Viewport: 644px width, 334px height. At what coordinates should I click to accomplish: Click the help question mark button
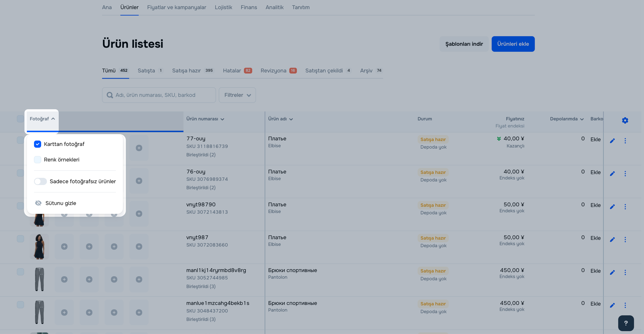point(626,323)
